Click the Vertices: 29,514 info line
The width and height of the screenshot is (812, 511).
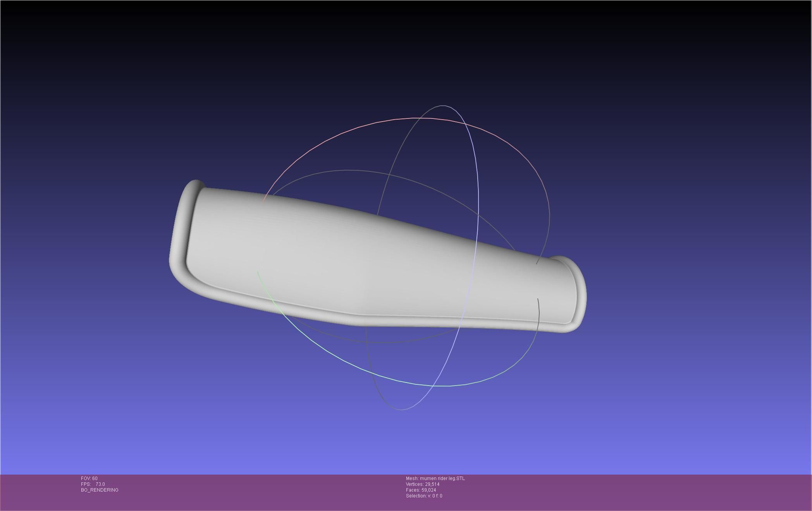click(x=422, y=484)
